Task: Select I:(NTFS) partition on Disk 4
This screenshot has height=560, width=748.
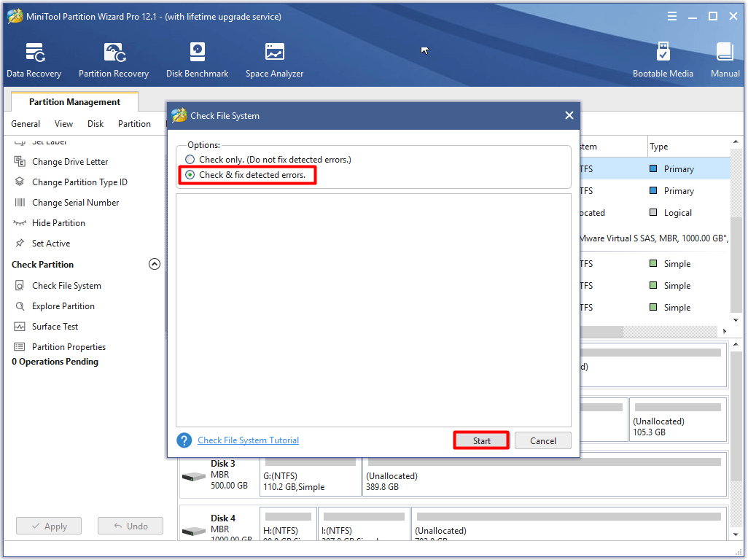Action: [364, 524]
